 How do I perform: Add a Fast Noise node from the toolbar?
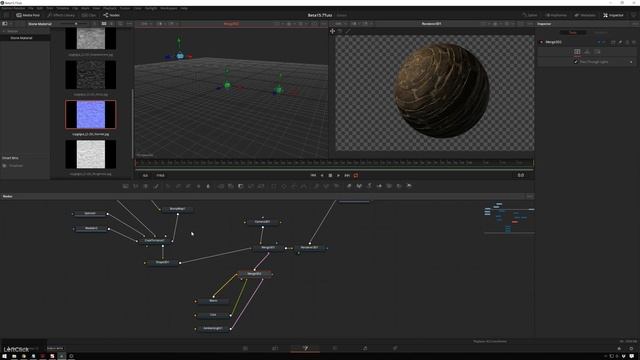pyautogui.click(x=136, y=186)
